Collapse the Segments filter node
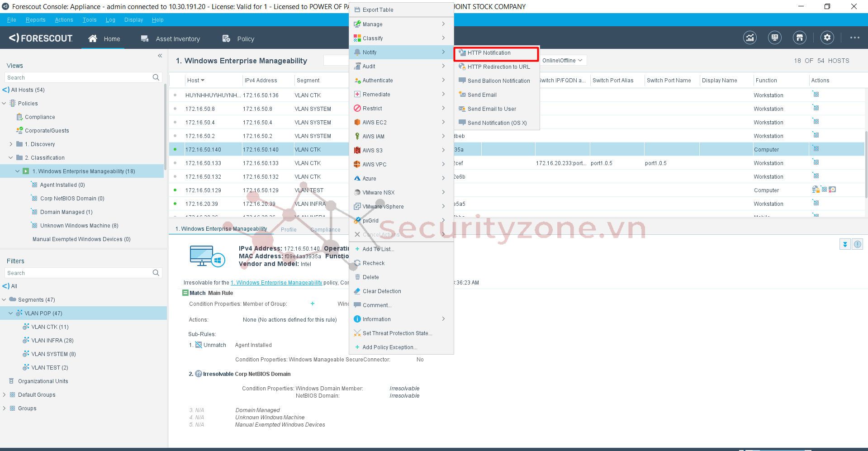868x451 pixels. pos(4,299)
